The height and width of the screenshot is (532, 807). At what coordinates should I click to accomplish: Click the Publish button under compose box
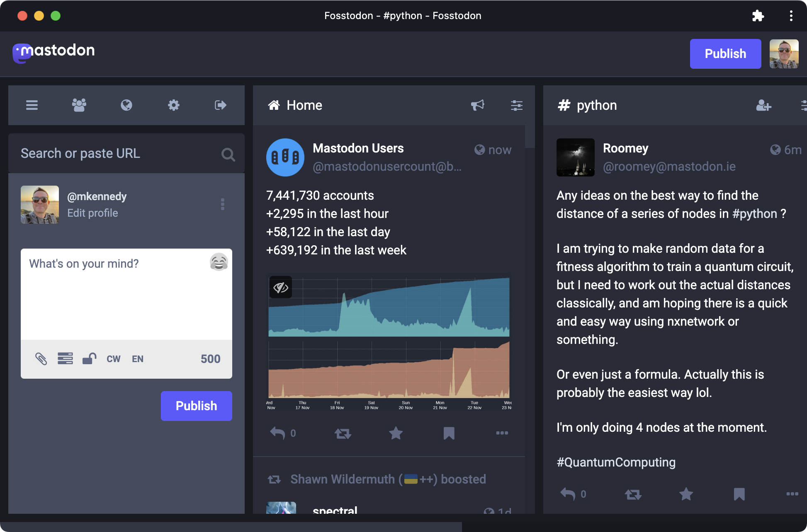tap(197, 406)
